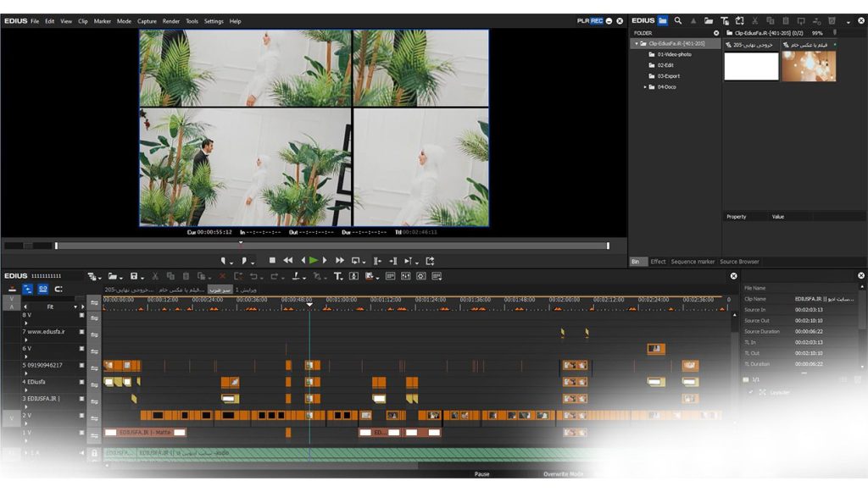Select the EDIUSFA.IR Matte clip on track 1 V
Screen dimensions: 868x492
(145, 432)
